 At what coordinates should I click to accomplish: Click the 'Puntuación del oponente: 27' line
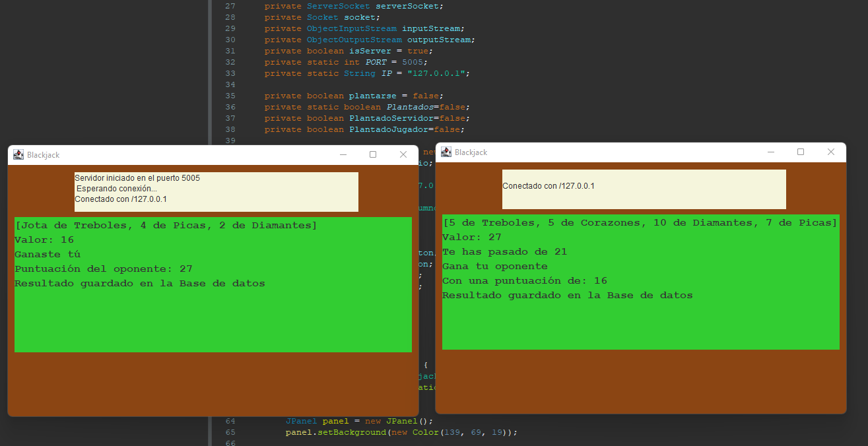[x=103, y=269]
